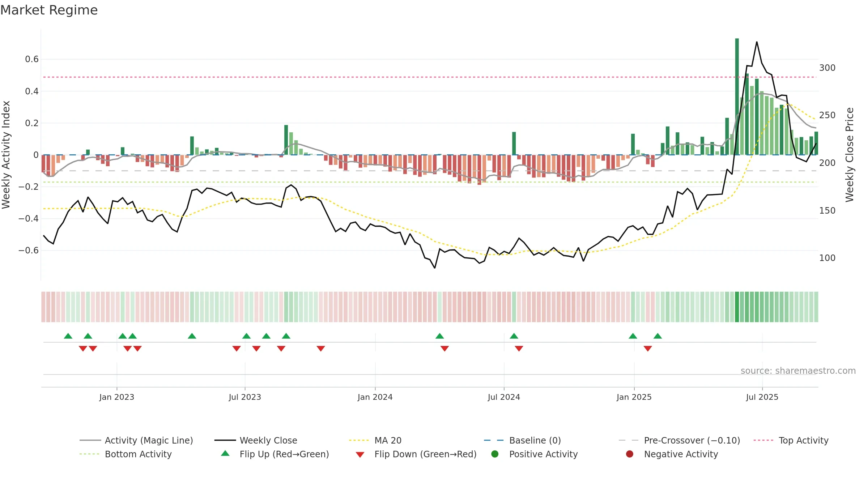The image size is (868, 488).
Task: Click the last flip-up marker after Jan 2025
Action: [x=658, y=336]
